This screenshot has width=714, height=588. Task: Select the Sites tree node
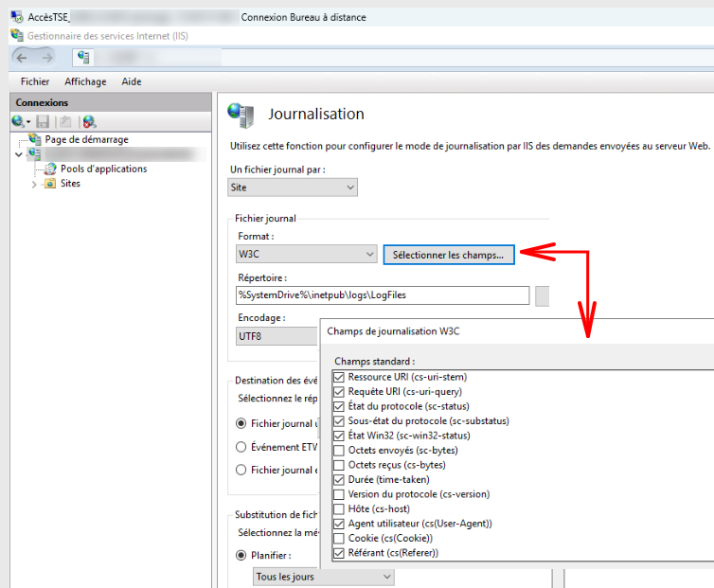[x=70, y=183]
